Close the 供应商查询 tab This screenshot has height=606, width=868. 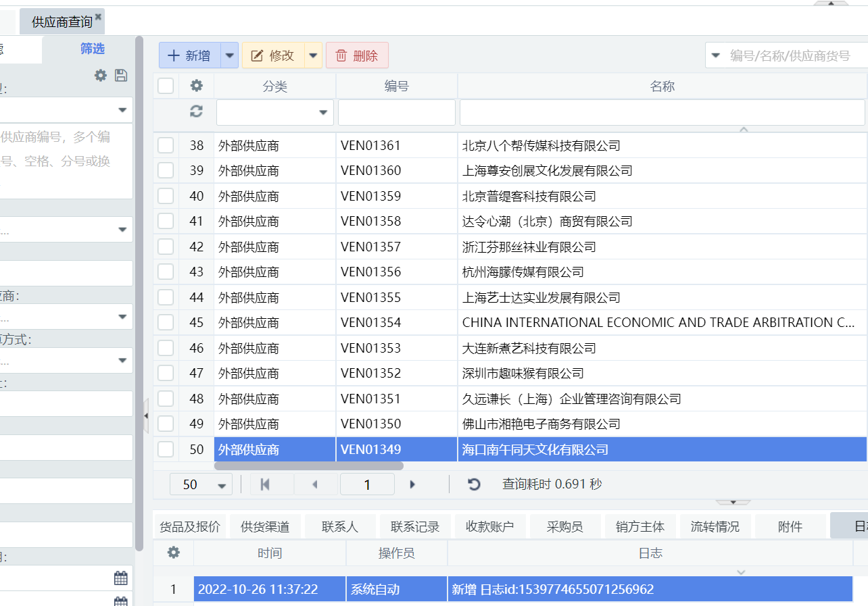(x=98, y=16)
